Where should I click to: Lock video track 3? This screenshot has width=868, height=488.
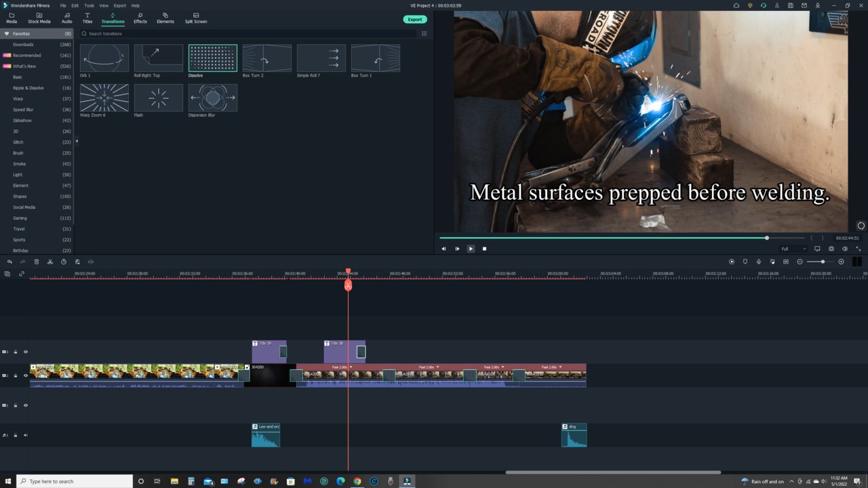coord(16,352)
